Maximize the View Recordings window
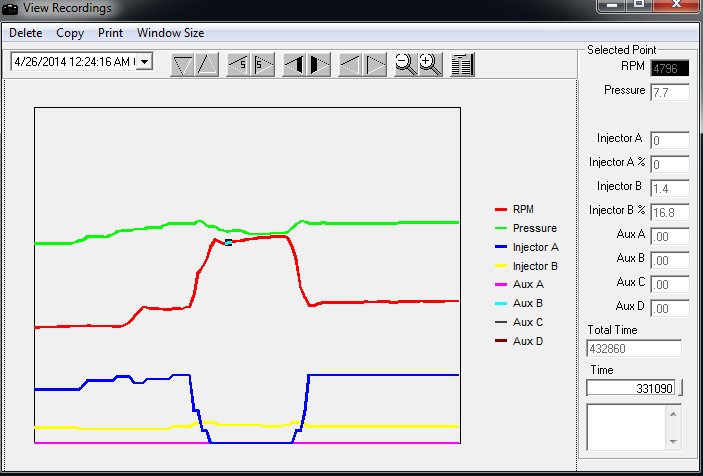 point(639,4)
